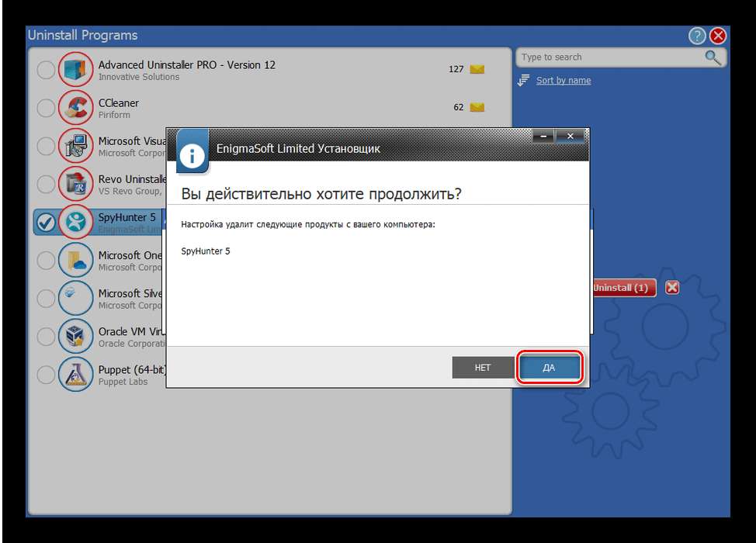Click the Sort by name link
756x543 pixels.
564,81
